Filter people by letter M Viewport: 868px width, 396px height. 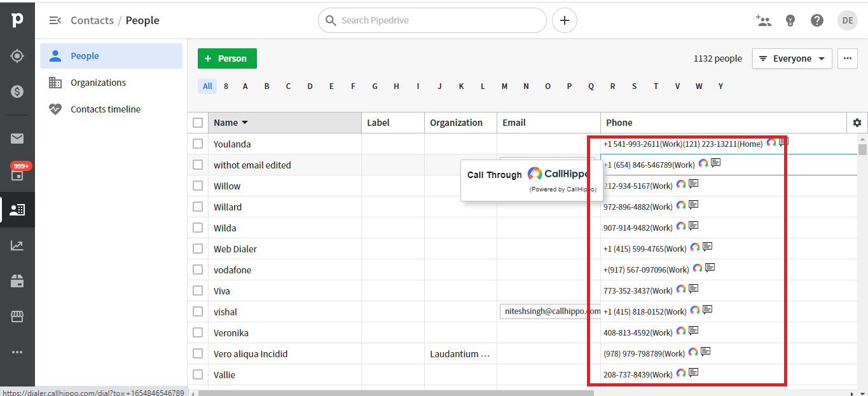pos(504,86)
